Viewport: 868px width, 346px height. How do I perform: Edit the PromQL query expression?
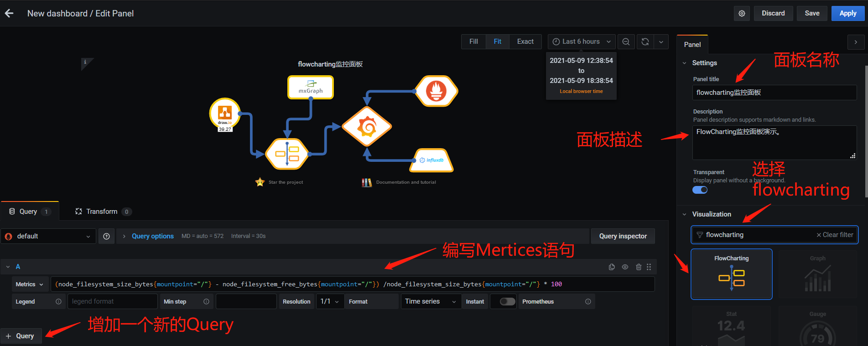click(353, 284)
